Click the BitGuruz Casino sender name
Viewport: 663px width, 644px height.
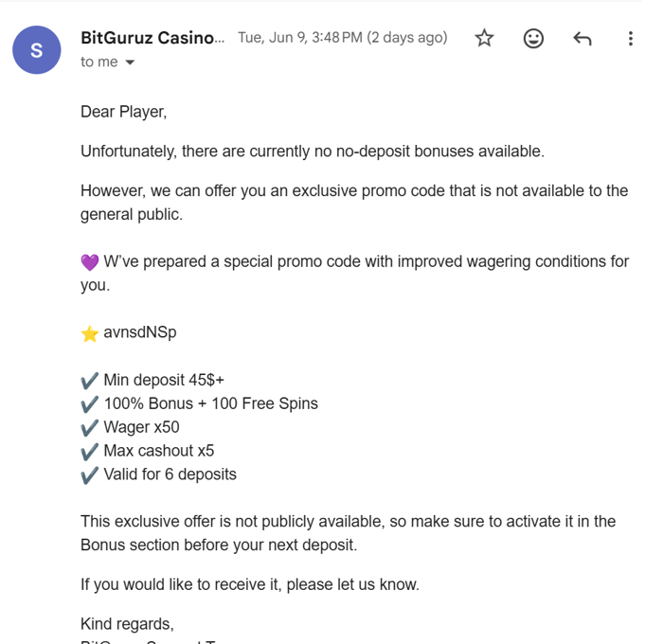[152, 38]
